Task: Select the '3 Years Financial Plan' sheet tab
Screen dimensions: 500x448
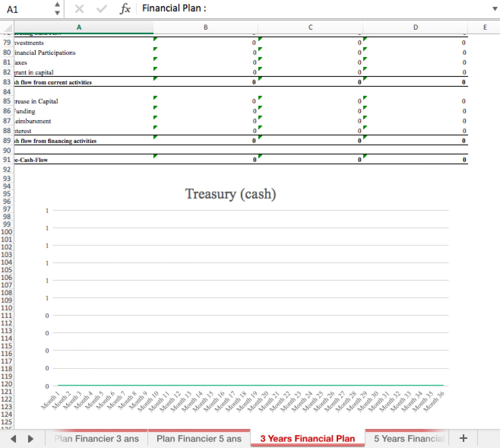Action: point(308,439)
